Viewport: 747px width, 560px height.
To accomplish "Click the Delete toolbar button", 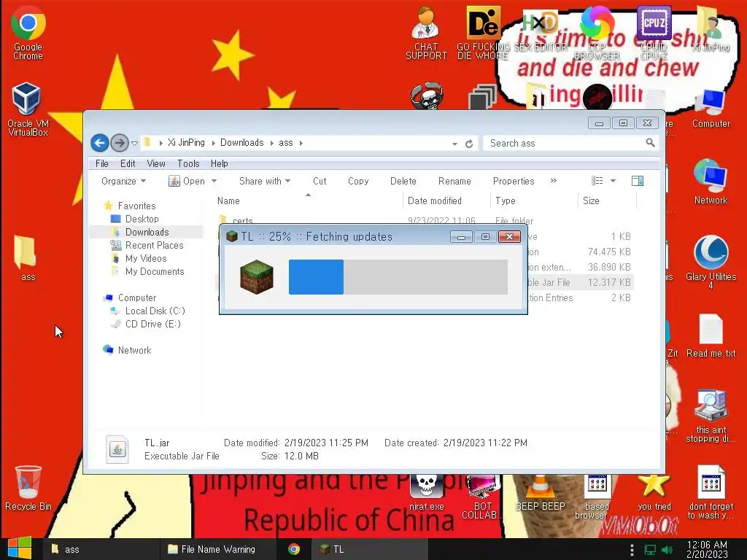I will (x=403, y=181).
